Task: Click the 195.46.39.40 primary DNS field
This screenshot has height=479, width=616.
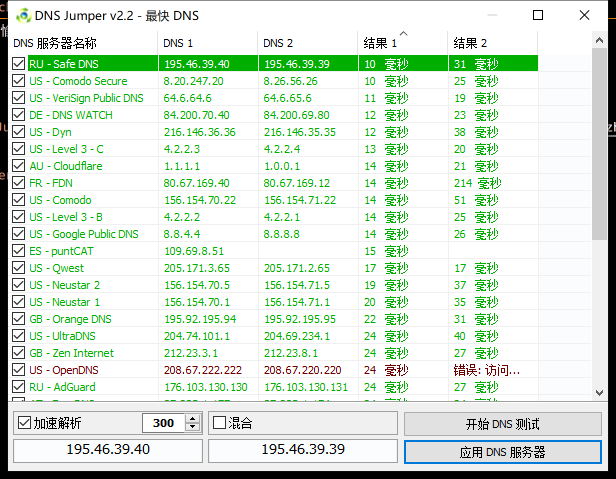Action: tap(108, 450)
